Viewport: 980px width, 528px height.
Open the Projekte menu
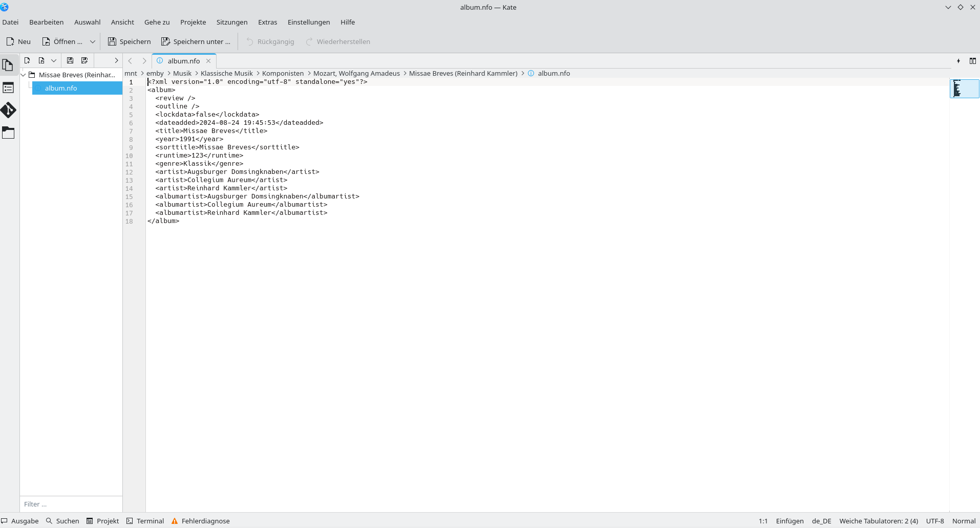[x=193, y=22]
